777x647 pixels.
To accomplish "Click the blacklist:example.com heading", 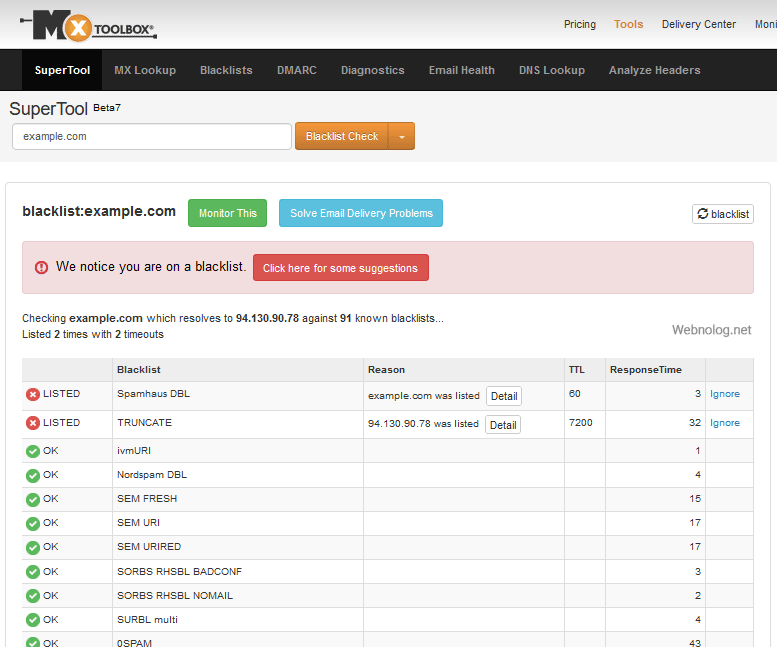I will [x=99, y=212].
